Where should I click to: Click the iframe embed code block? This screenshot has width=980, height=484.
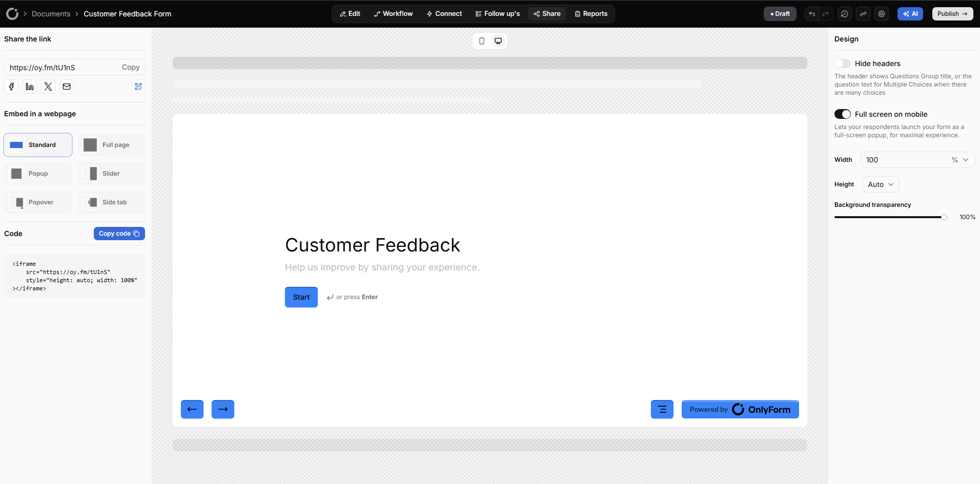tap(75, 276)
